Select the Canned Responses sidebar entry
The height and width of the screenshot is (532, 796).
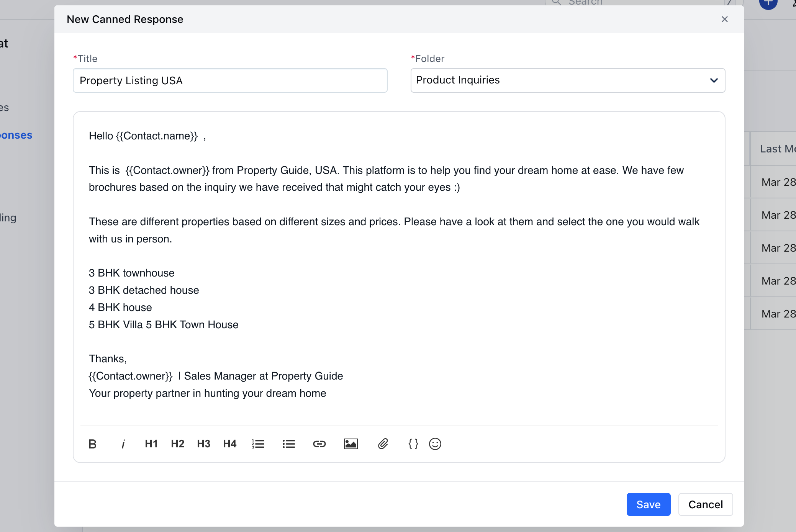[x=16, y=135]
